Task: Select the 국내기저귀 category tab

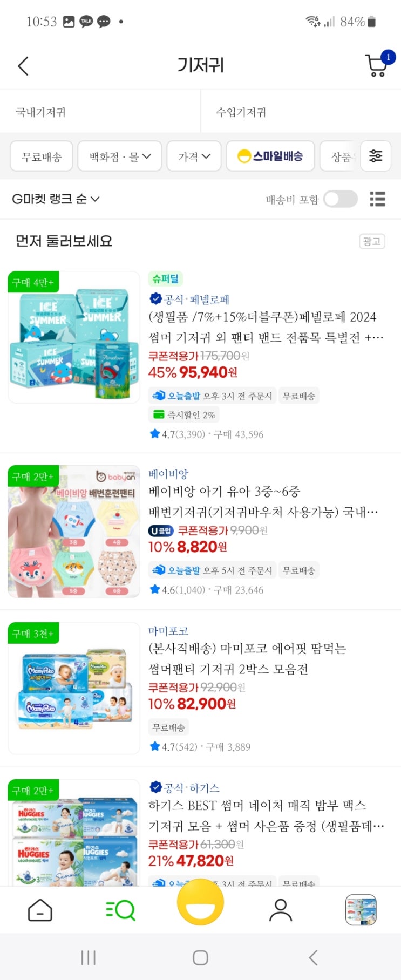Action: coord(100,112)
